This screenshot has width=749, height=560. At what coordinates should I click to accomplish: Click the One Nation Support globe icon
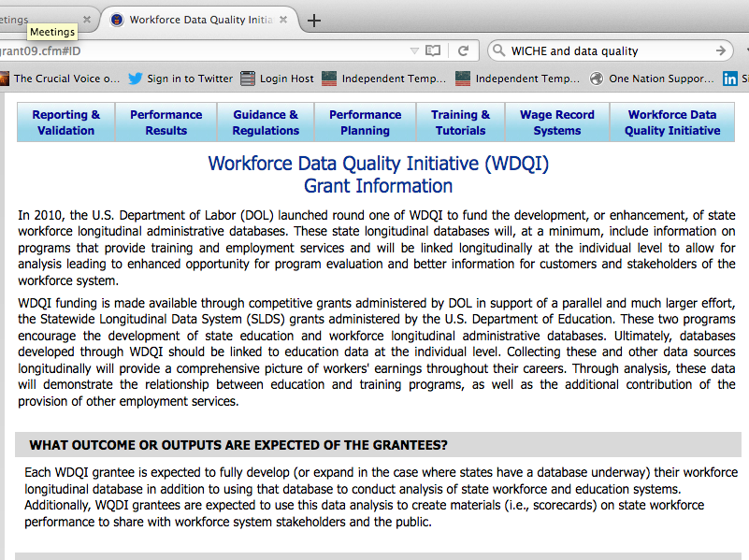coord(597,79)
